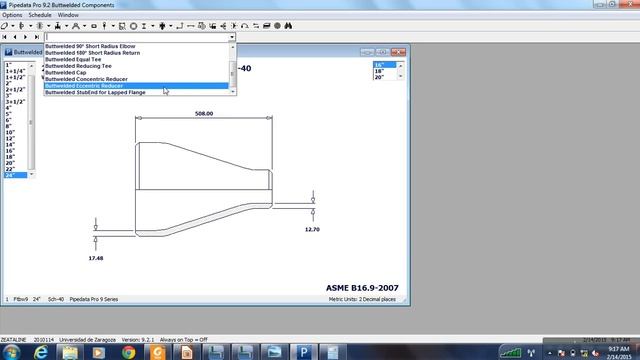This screenshot has height=360, width=640.
Task: Click the pipe icon starting the toolbar
Action: coord(4,26)
